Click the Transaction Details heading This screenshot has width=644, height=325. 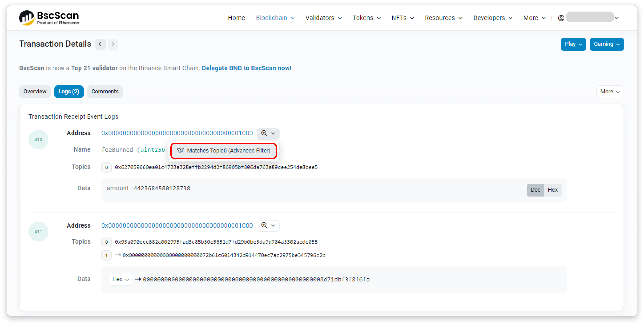[55, 44]
